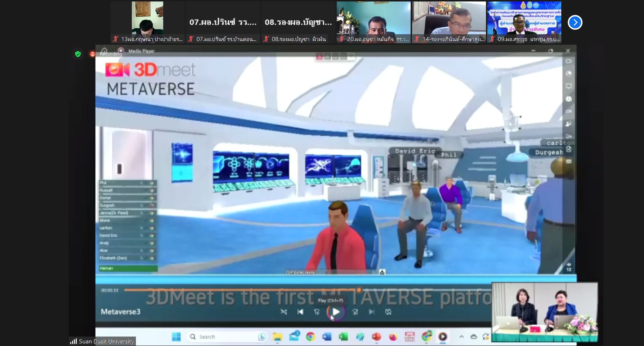Click the Durgesh avatar name tag
This screenshot has height=346, width=644.
pyautogui.click(x=549, y=152)
